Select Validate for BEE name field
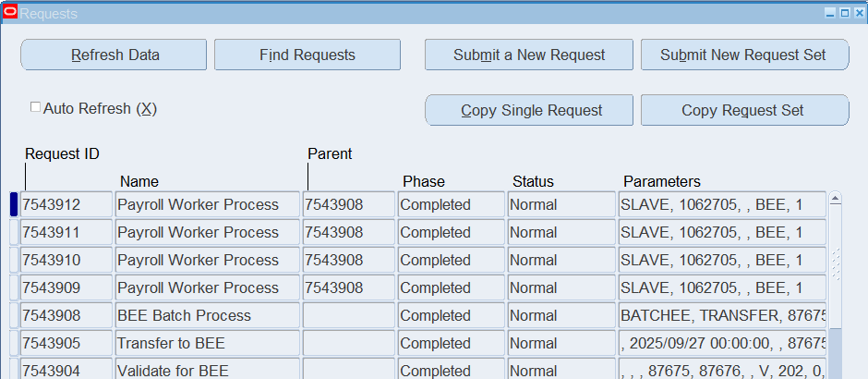The width and height of the screenshot is (868, 379). [207, 371]
